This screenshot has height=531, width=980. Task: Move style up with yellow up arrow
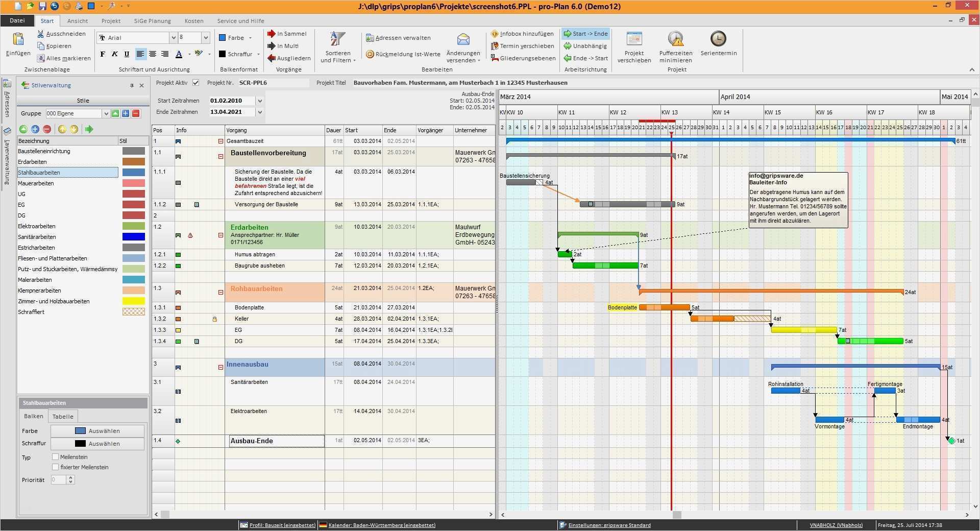tap(62, 129)
